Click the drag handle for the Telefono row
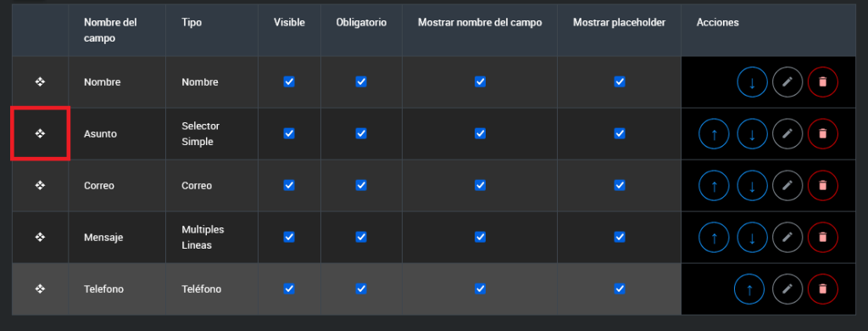This screenshot has height=331, width=868. coord(40,289)
